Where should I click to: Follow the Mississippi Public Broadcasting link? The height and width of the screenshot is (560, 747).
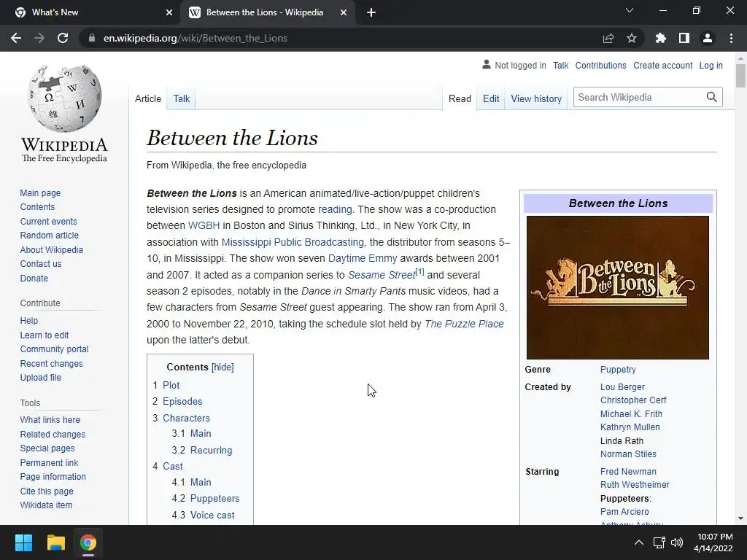(293, 242)
